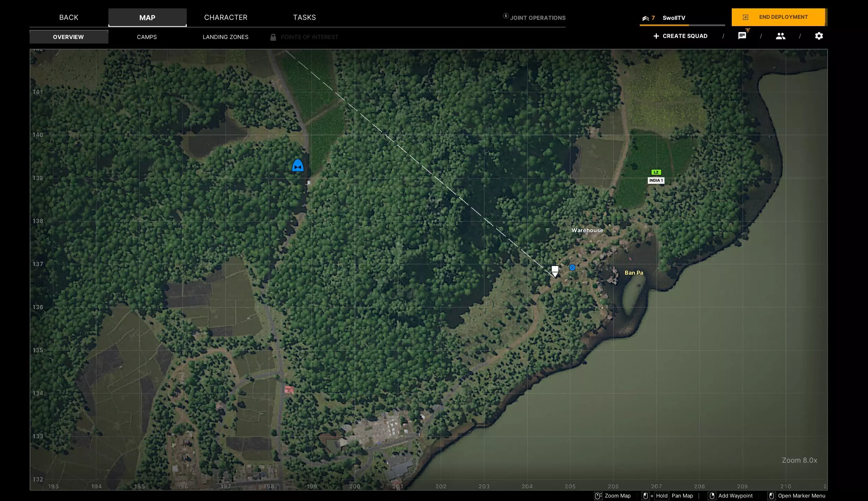Screen dimensions: 868x501
Task: Click Create Squad
Action: click(680, 36)
